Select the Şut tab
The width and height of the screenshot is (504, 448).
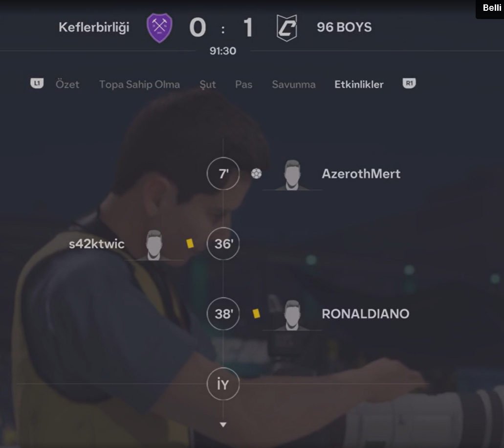(x=208, y=85)
